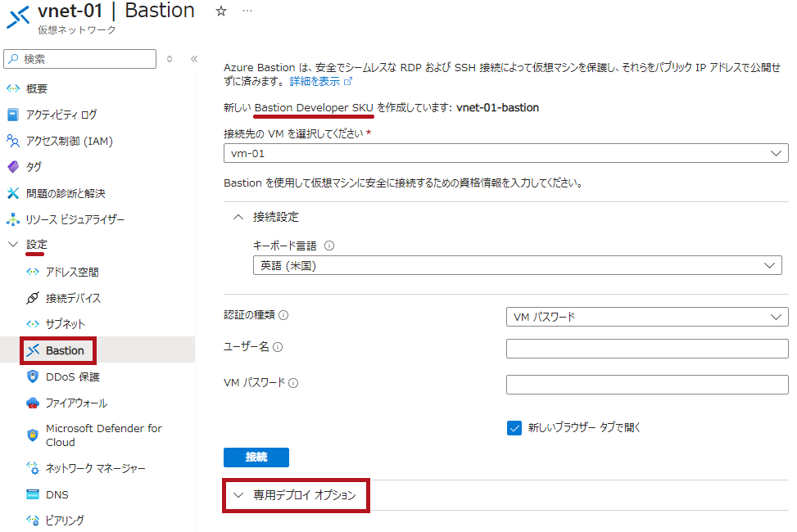Viewport: 797px width, 532px height.
Task: Click the ファイアウォール cloud icon
Action: [x=33, y=403]
